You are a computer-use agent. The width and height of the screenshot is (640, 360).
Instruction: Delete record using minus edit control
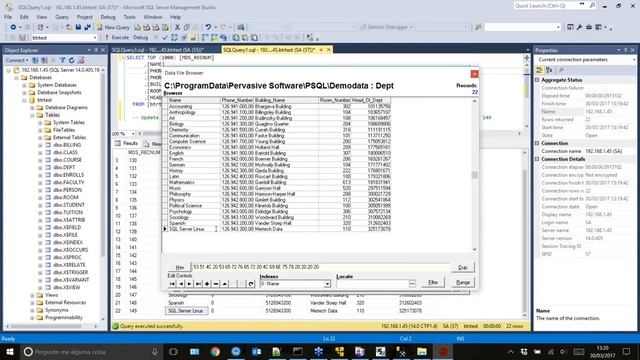216,284
